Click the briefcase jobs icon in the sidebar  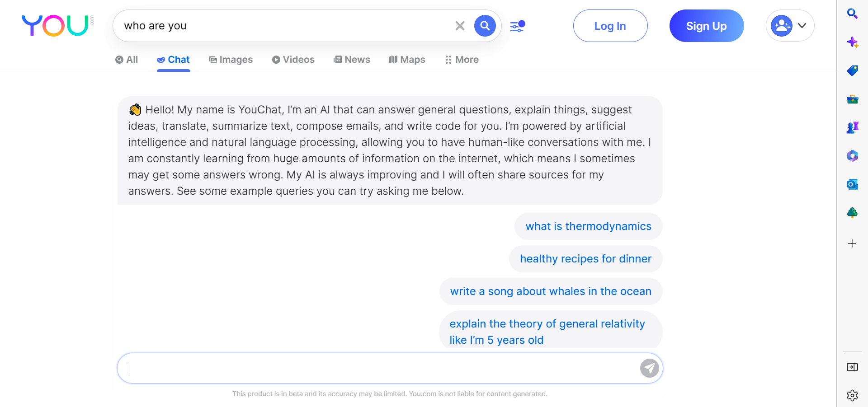853,99
